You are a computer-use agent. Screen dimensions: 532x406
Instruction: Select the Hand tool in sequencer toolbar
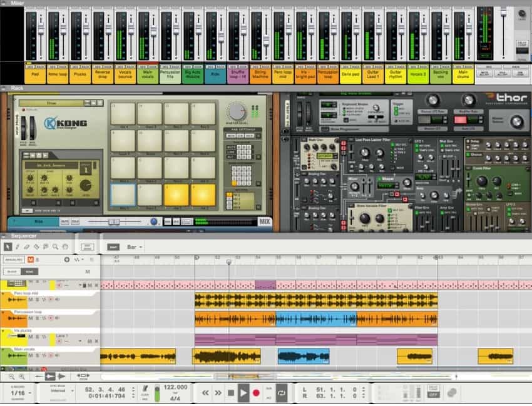(x=65, y=247)
